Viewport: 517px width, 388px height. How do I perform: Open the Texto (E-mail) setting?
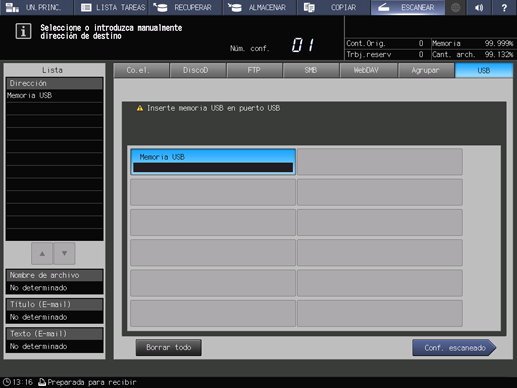click(54, 340)
